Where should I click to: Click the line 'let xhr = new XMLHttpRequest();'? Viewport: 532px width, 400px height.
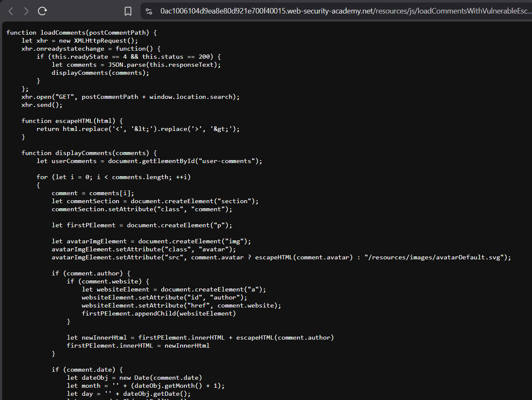point(80,41)
